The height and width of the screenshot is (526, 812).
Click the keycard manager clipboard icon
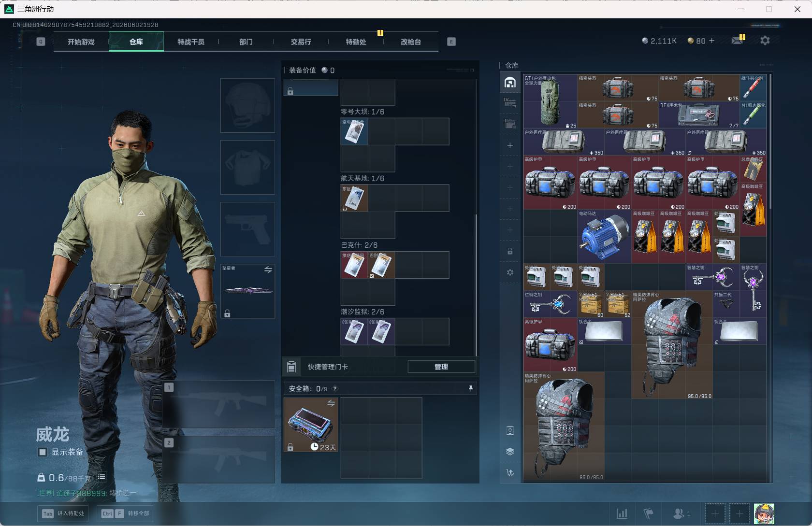coord(291,367)
